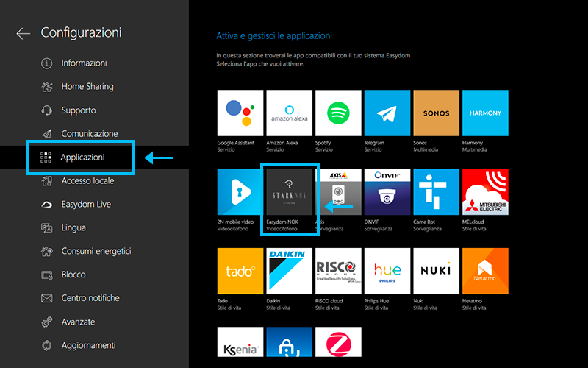Screen dimensions: 588x368
Task: Open the ONVIF surveillance tile
Action: [x=387, y=192]
